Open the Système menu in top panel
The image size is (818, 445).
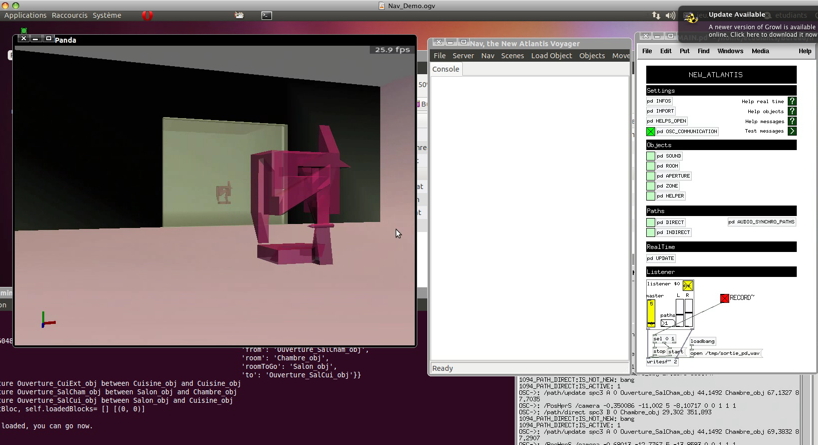[x=107, y=16]
